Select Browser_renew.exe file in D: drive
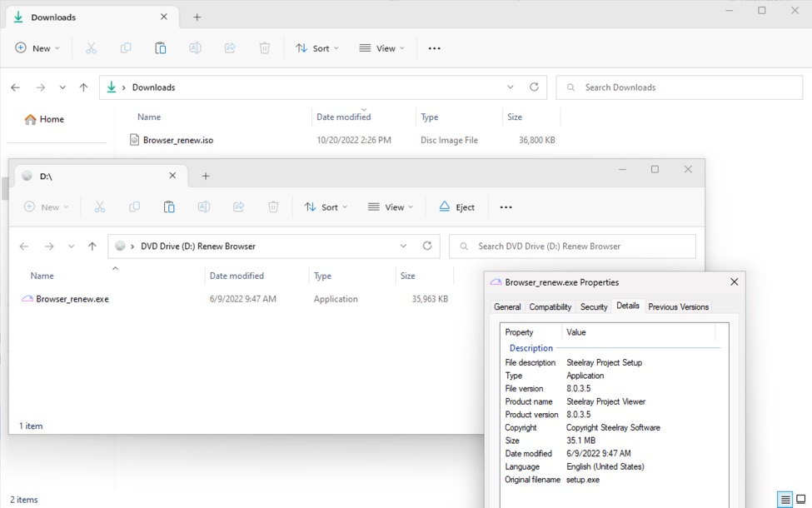This screenshot has width=812, height=508. coord(72,299)
